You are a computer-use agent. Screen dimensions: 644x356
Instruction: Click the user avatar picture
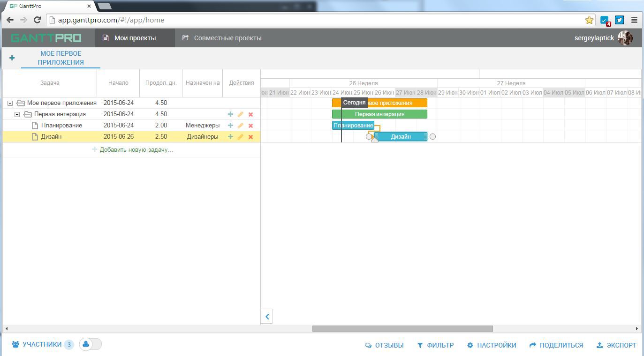tap(625, 38)
